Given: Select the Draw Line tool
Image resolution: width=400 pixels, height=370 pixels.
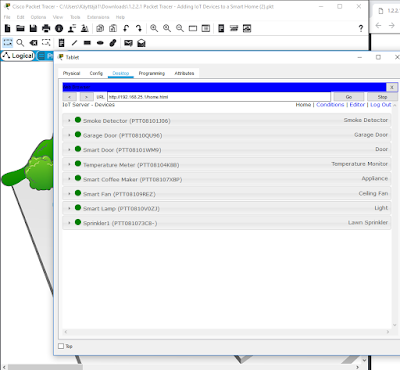Looking at the screenshot, I should click(x=74, y=43).
